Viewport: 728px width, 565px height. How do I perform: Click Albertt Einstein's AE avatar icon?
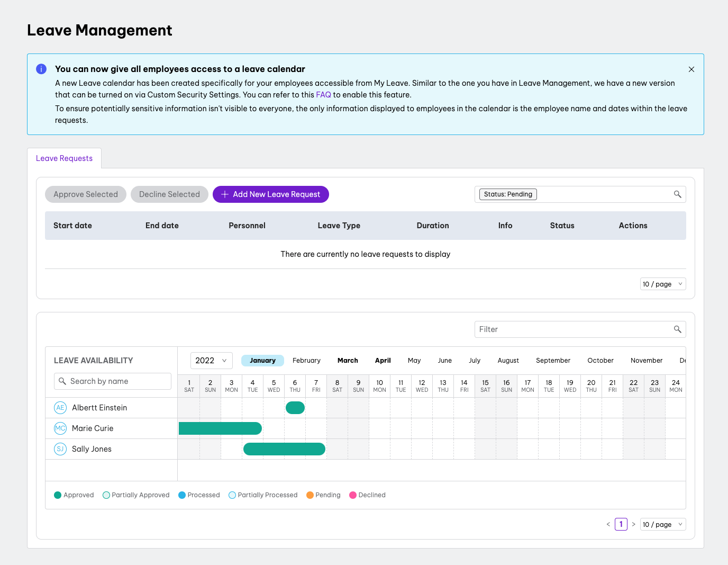pos(60,408)
